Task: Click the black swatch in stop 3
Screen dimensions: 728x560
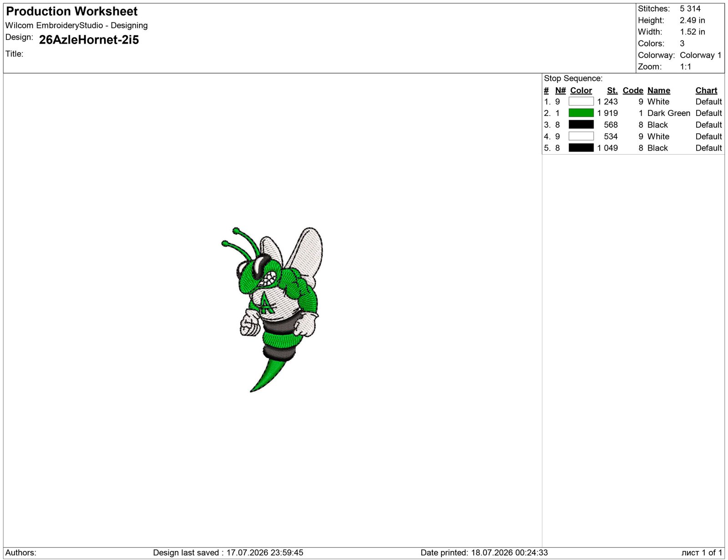Action: 581,125
